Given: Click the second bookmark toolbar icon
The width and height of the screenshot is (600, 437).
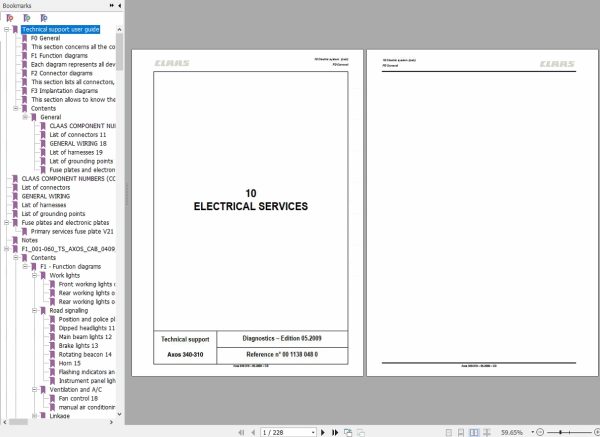Looking at the screenshot, I should coord(26,18).
